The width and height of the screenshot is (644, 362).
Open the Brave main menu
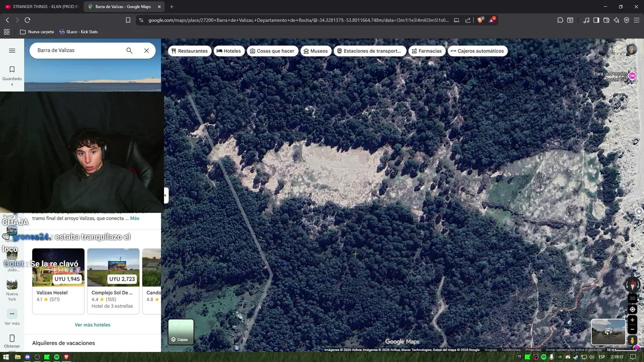coord(636,20)
